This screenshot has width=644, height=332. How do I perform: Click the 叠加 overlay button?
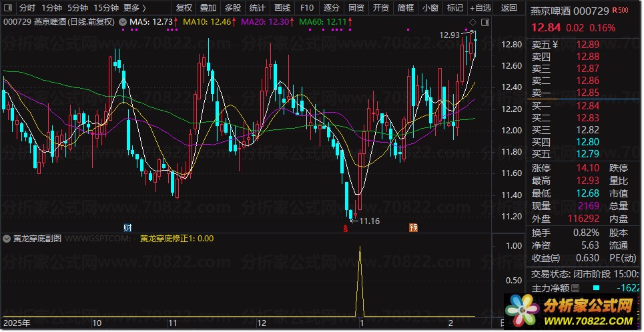pyautogui.click(x=208, y=8)
